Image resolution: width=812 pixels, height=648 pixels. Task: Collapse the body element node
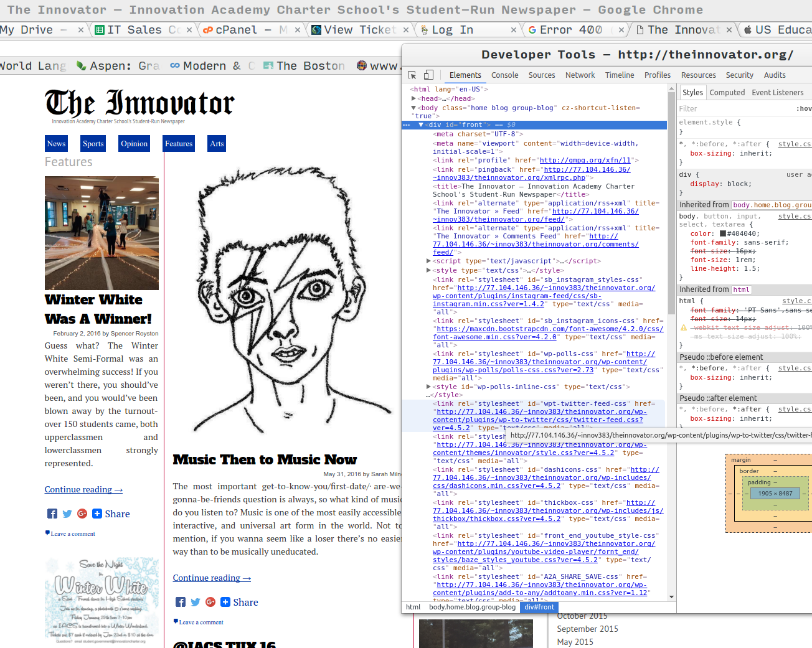pos(413,108)
